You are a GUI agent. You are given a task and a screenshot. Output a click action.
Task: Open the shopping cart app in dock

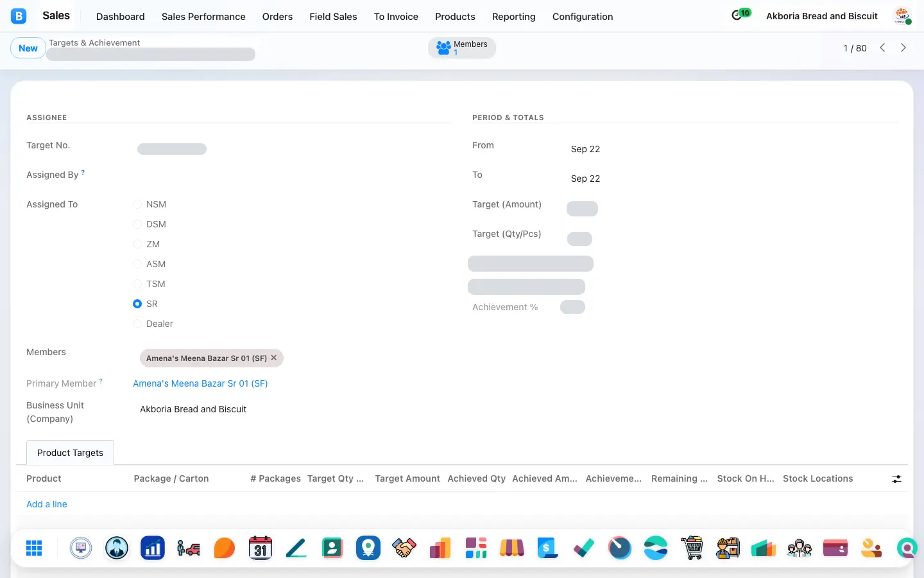pyautogui.click(x=692, y=548)
